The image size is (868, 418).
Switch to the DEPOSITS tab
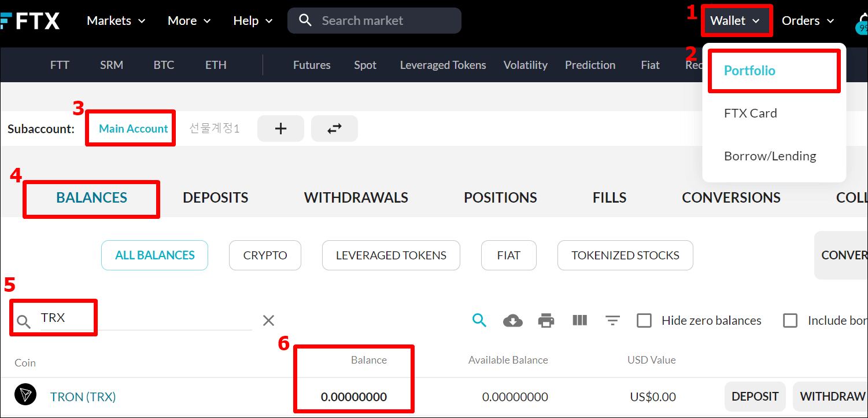pyautogui.click(x=216, y=198)
